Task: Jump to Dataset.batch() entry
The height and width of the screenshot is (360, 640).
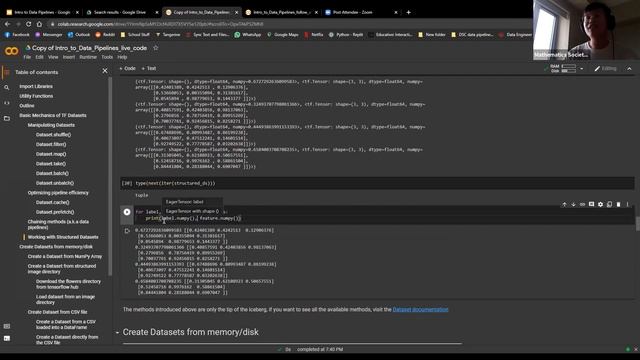Action: click(52, 173)
